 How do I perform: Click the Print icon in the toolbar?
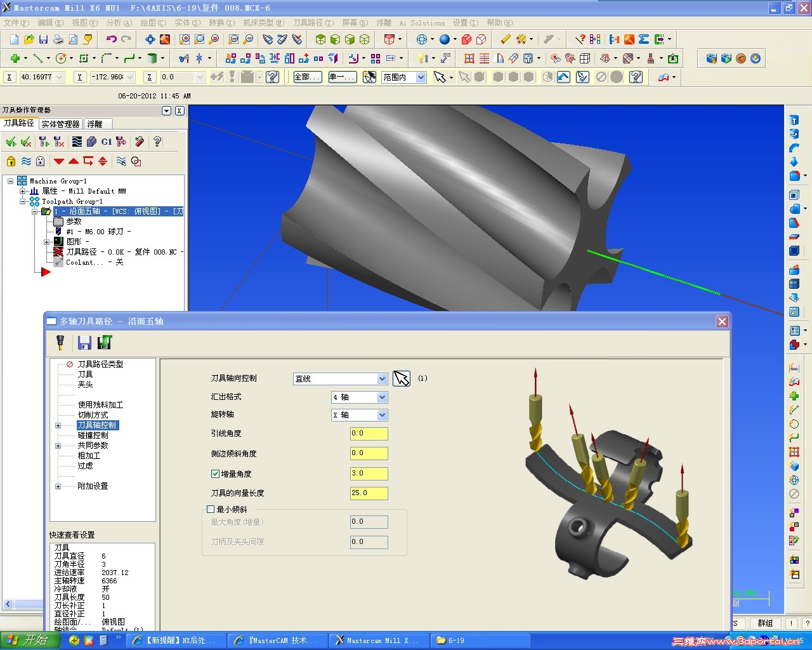coord(58,39)
